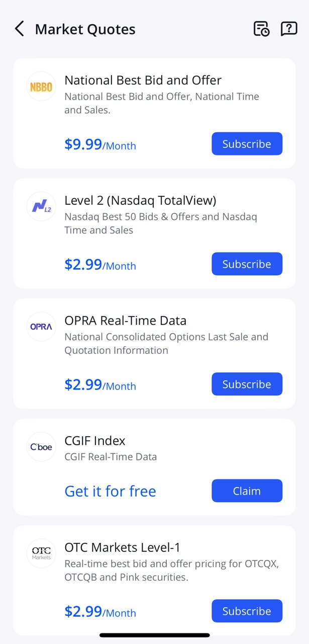Screen dimensions: 309x644
Task: Tap the back arrow to leave Market Quotes
Action: pyautogui.click(x=19, y=29)
